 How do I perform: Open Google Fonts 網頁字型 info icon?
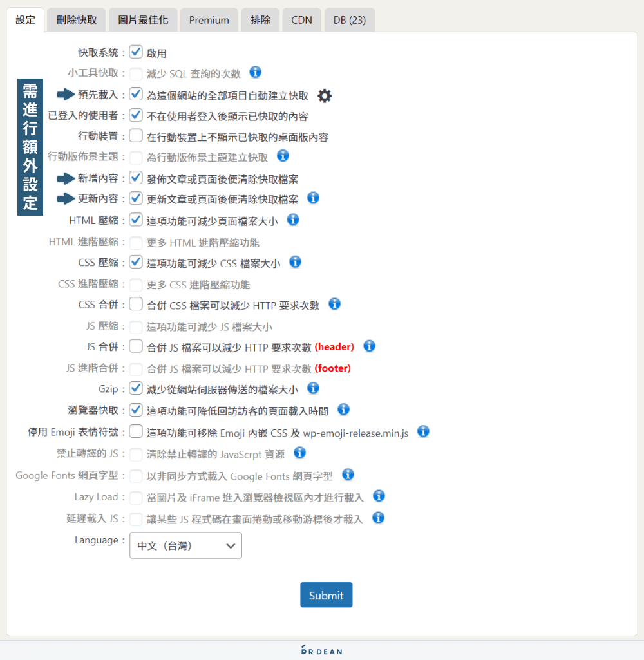pyautogui.click(x=348, y=475)
